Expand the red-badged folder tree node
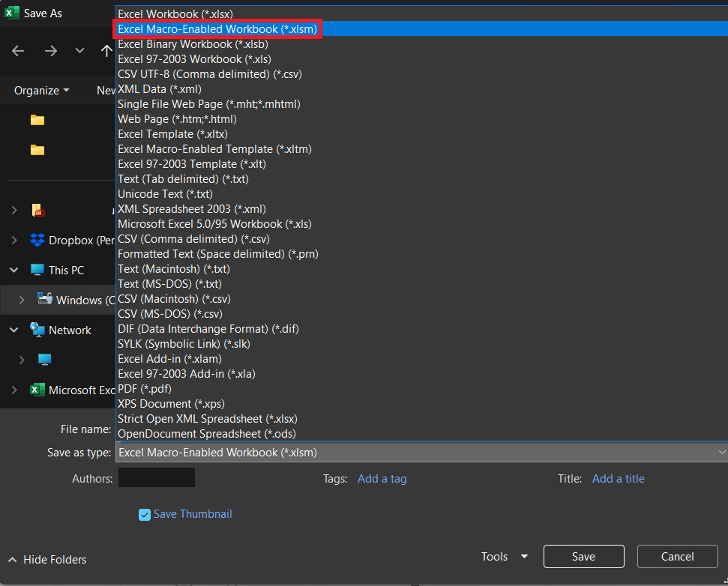Screen dimensions: 728x586 (14, 210)
